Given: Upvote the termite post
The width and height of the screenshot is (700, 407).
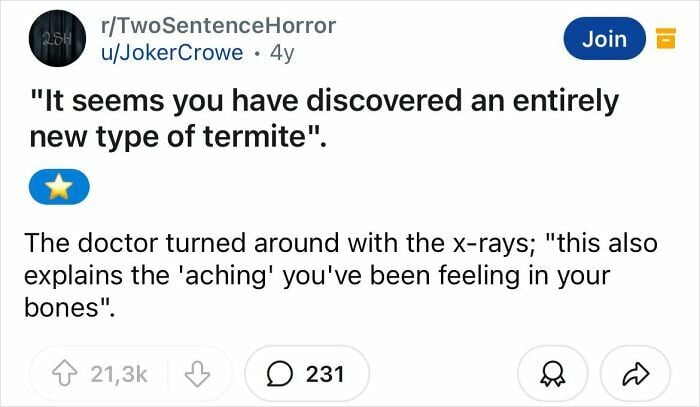Looking at the screenshot, I should click(x=70, y=374).
